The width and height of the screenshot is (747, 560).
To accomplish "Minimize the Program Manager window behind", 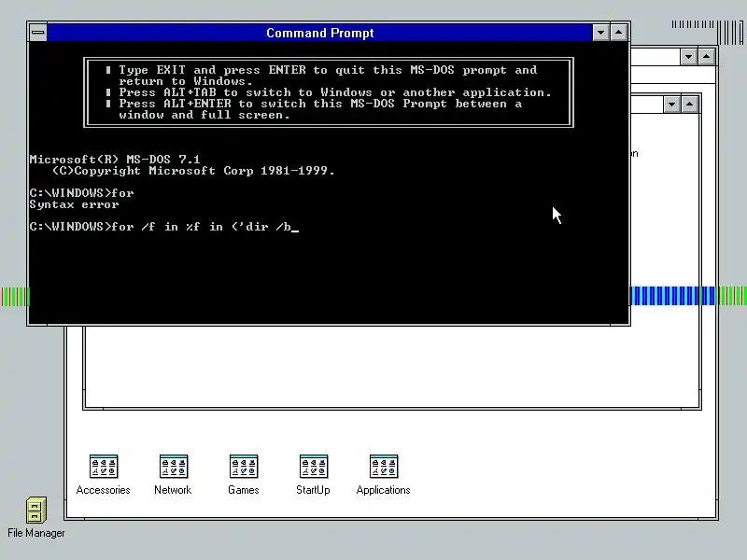I will tap(688, 57).
